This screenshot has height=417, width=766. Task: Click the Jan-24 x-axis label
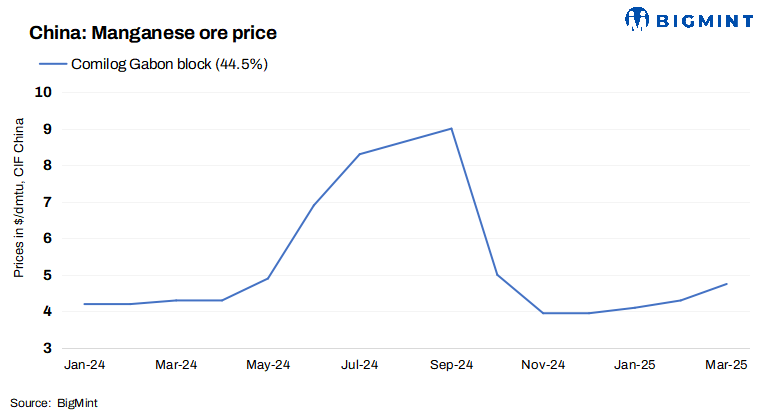pos(83,365)
